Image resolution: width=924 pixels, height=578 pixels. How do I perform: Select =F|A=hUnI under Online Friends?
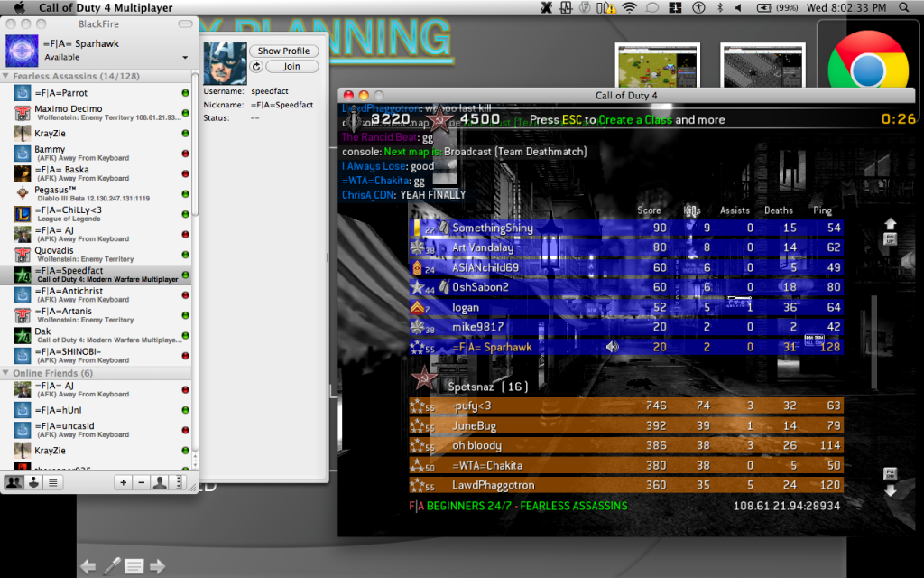click(96, 410)
